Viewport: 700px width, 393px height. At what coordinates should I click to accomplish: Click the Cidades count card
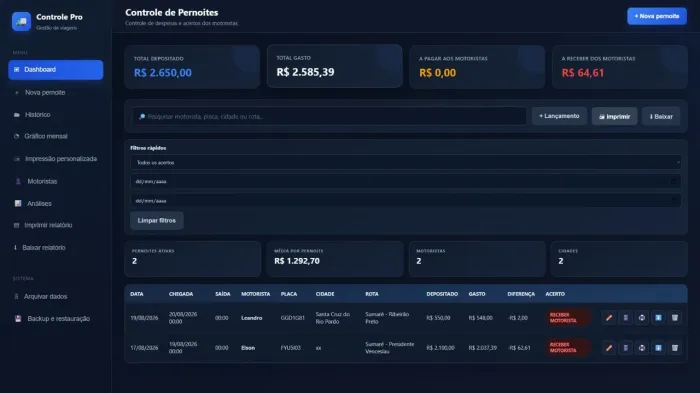pyautogui.click(x=619, y=259)
